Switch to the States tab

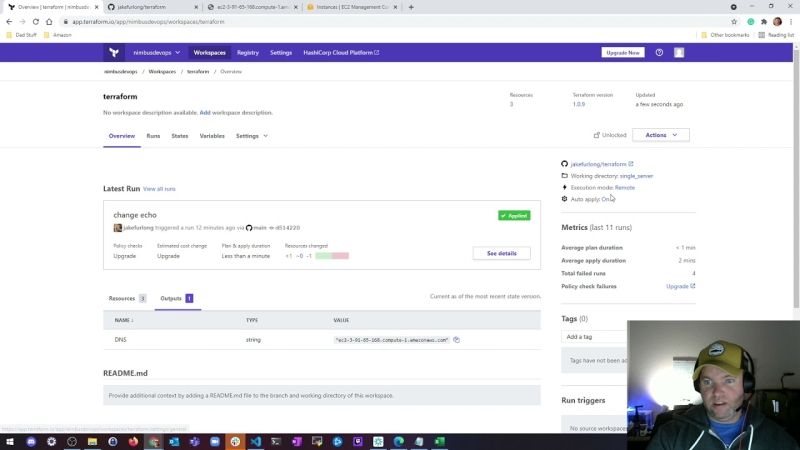point(180,136)
